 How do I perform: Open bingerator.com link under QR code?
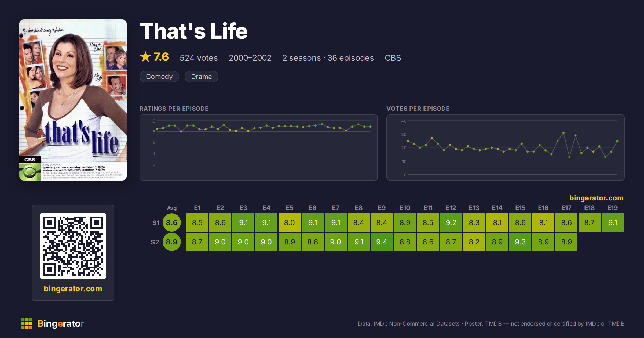point(73,289)
